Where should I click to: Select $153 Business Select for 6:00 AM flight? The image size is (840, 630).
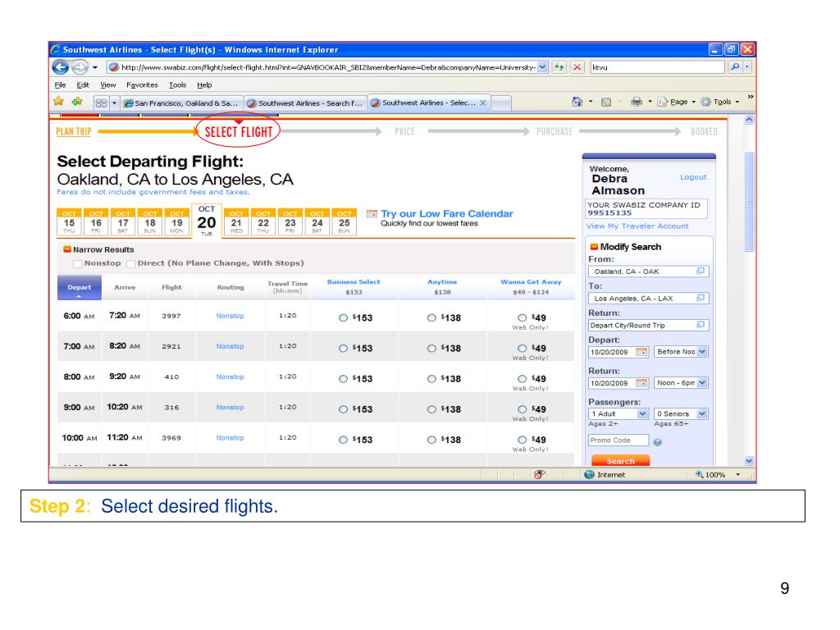[x=343, y=317]
